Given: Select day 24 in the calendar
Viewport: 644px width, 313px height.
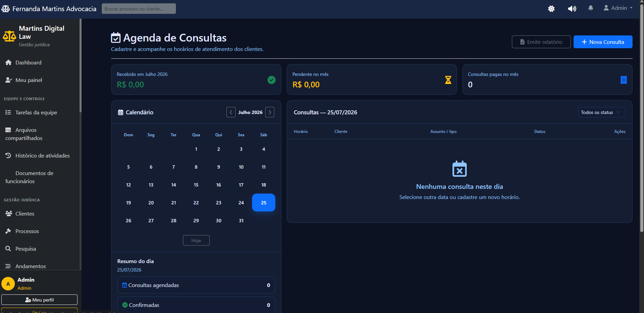Looking at the screenshot, I should pos(241,203).
